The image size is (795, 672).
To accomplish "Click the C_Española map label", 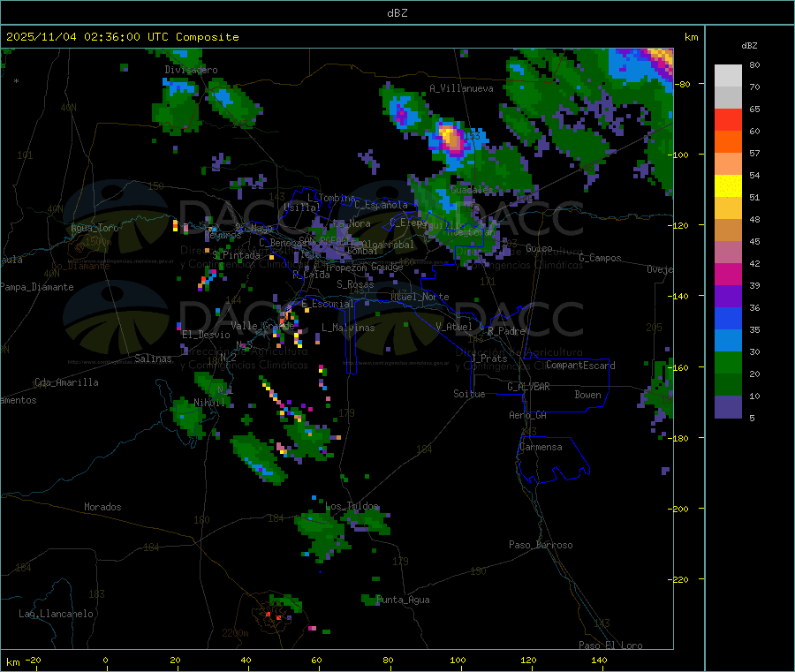I will pos(382,205).
